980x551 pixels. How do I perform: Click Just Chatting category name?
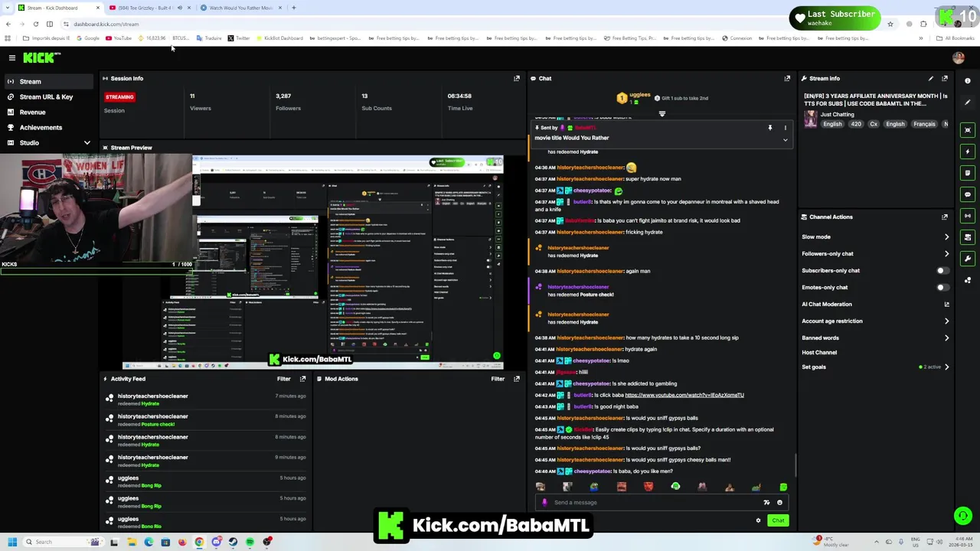pos(838,114)
